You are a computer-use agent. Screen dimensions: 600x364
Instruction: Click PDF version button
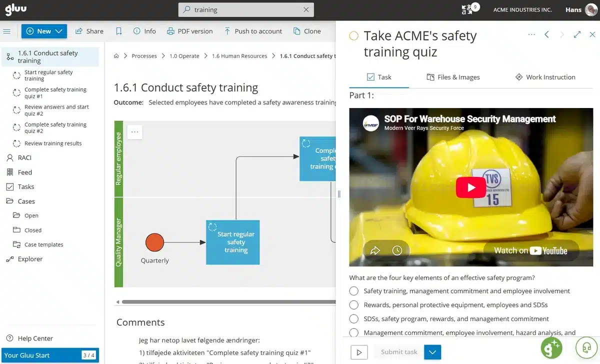pyautogui.click(x=190, y=31)
